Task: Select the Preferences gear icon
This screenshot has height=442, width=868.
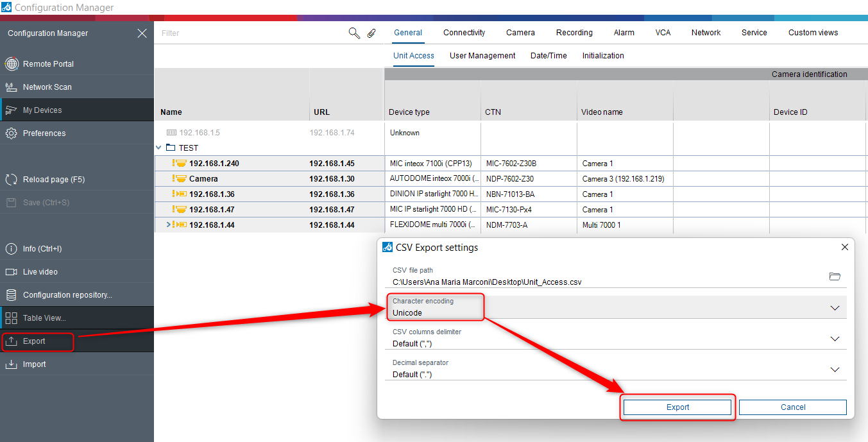Action: [11, 133]
